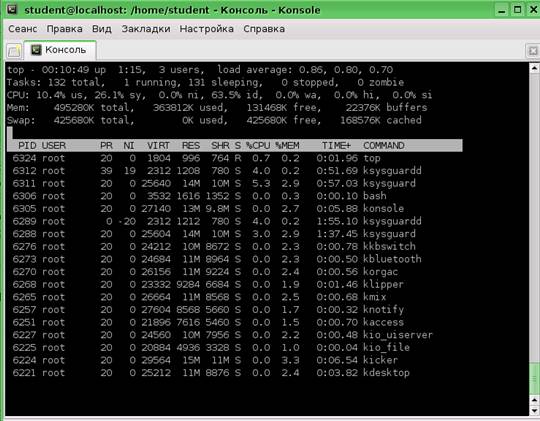
Task: Click the terminal icon on Консоль tab
Action: click(x=36, y=50)
